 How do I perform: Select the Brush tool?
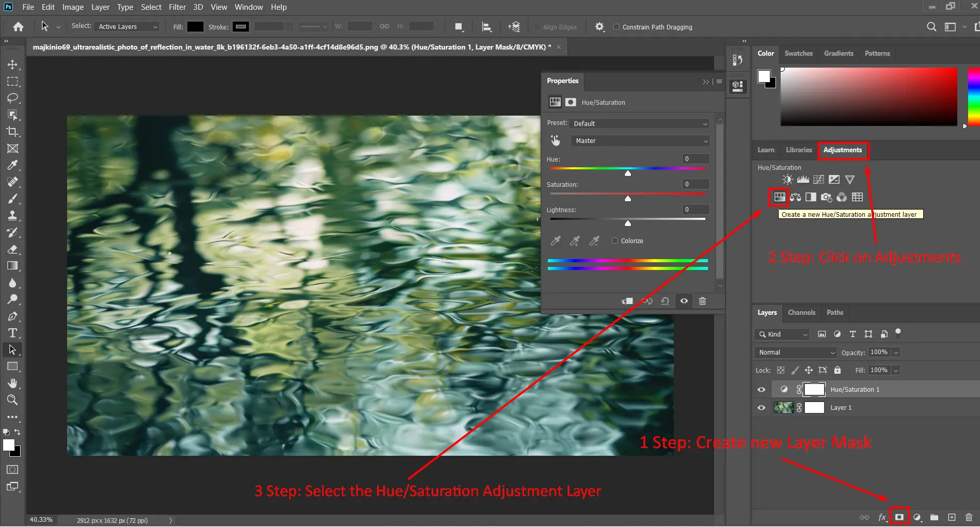[x=12, y=199]
